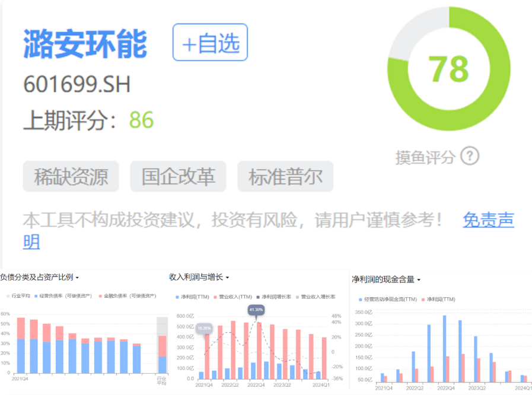The image size is (532, 395).
Task: Toggle the 行业平均 legend series
Action: pyautogui.click(x=18, y=296)
